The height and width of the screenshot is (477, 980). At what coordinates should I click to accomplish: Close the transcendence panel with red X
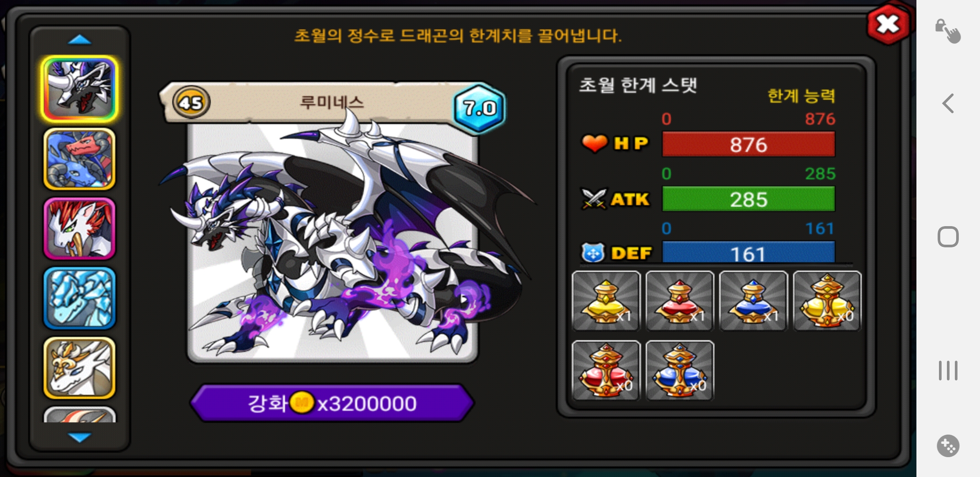tap(888, 24)
